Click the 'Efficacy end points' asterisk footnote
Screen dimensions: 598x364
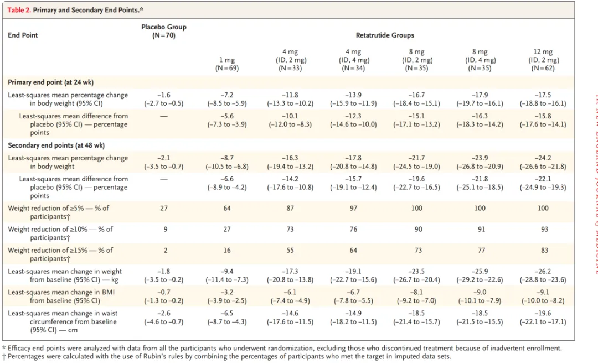pyautogui.click(x=282, y=348)
